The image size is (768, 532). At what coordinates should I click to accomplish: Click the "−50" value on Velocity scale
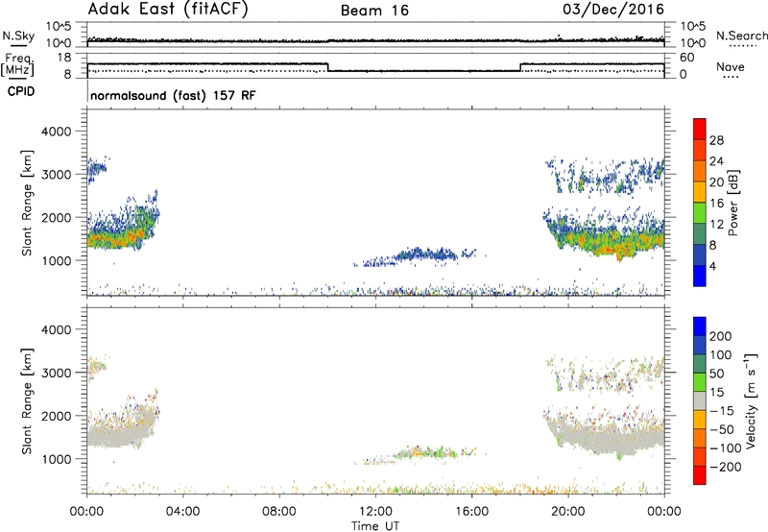pos(722,429)
